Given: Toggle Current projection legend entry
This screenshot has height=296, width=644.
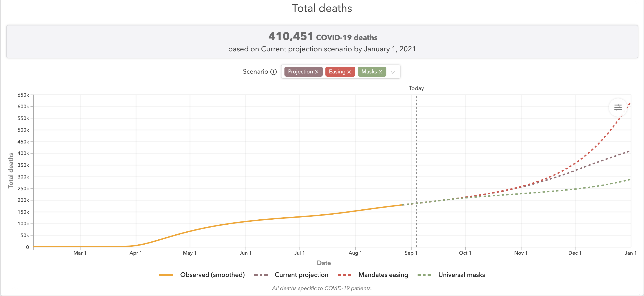Looking at the screenshot, I should pyautogui.click(x=301, y=275).
